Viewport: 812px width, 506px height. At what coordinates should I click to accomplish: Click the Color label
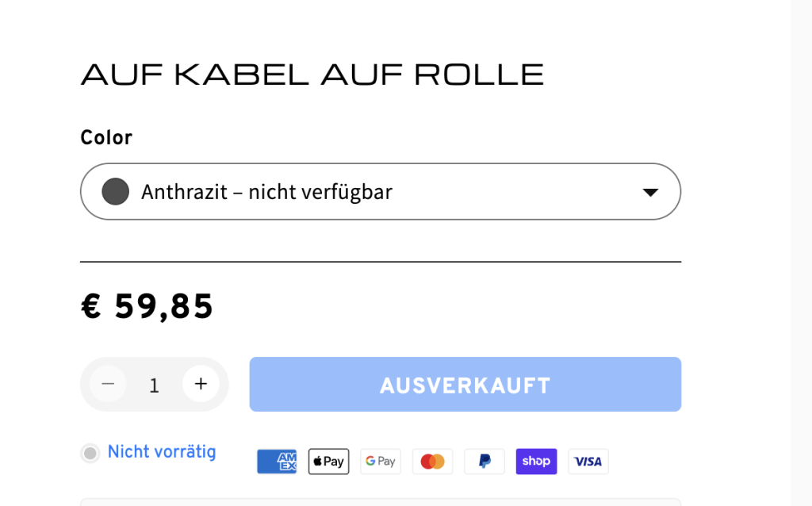(106, 138)
